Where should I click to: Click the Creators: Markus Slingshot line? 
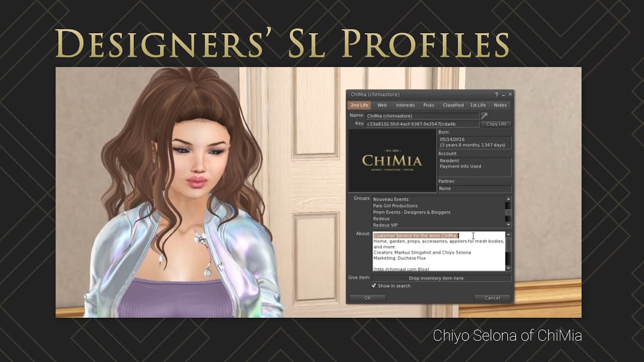(422, 252)
